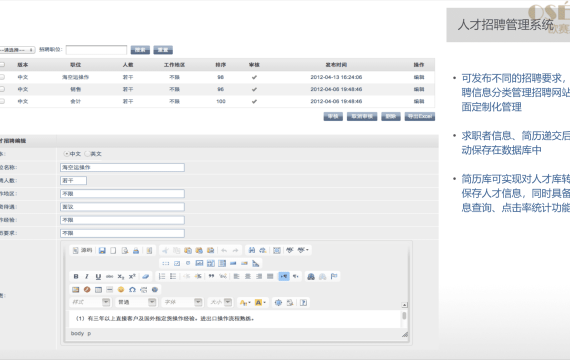The height and width of the screenshot is (360, 570).
Task: Open the background color picker
Action: (260, 303)
